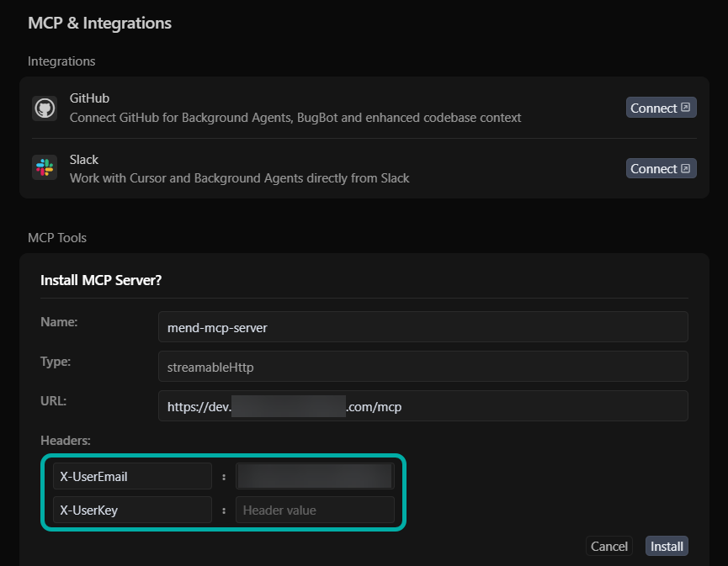
Task: Connect the GitHub integration
Action: (x=661, y=108)
